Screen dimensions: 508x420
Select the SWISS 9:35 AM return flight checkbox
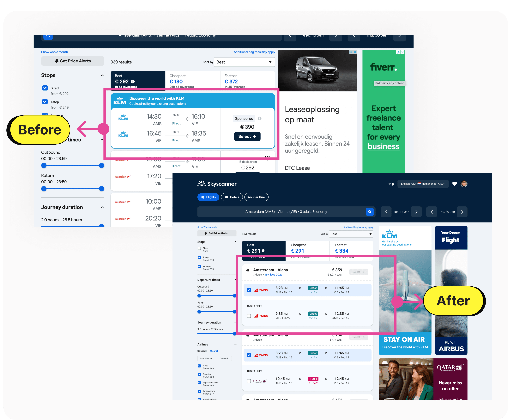tap(249, 316)
